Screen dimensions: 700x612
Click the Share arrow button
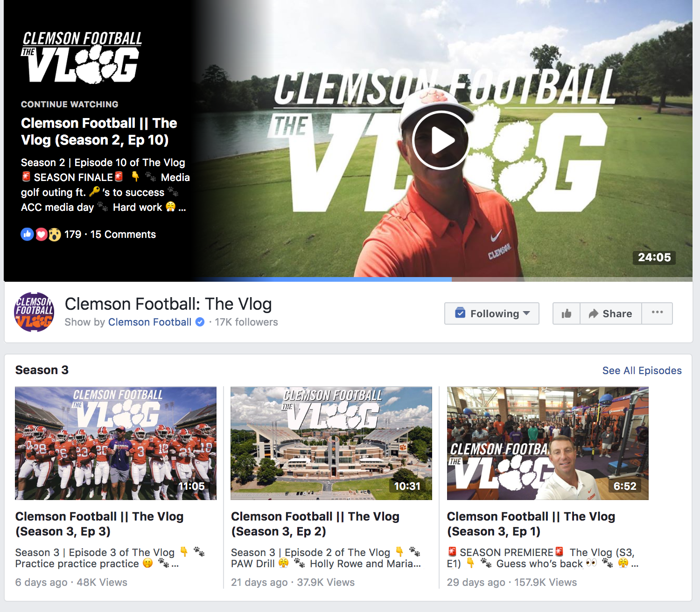(611, 313)
